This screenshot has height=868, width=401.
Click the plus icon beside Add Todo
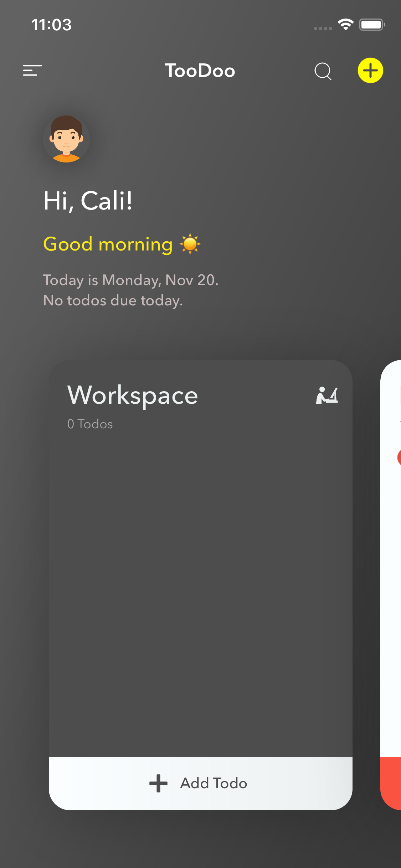[158, 783]
